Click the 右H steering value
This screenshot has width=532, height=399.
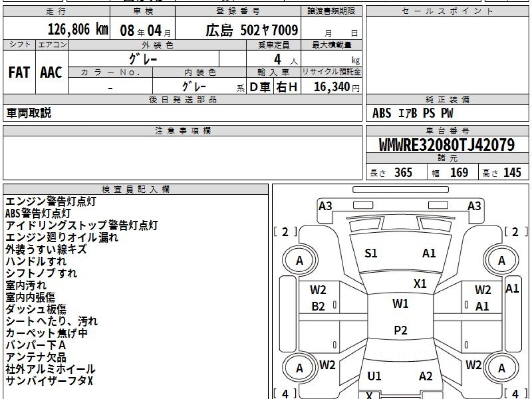(x=287, y=87)
